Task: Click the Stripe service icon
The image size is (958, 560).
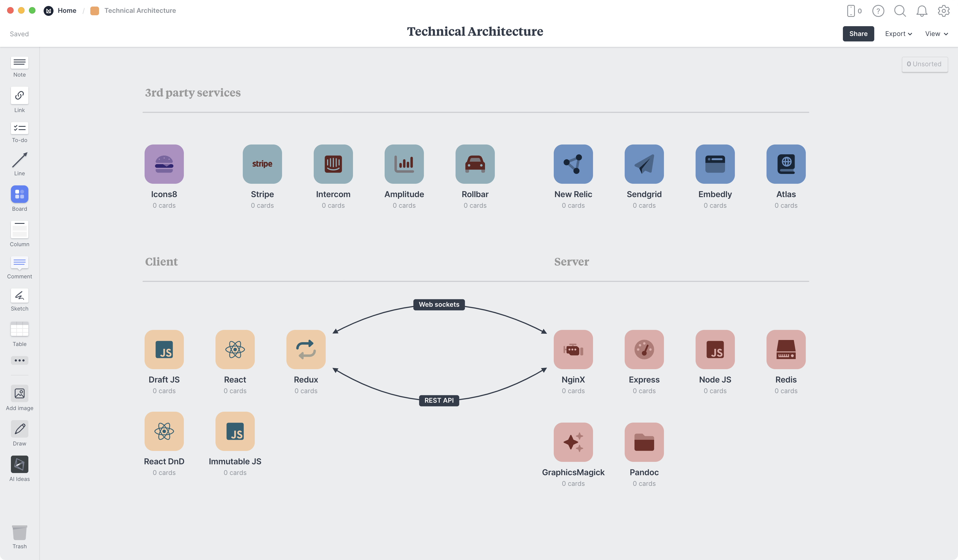Action: [262, 164]
